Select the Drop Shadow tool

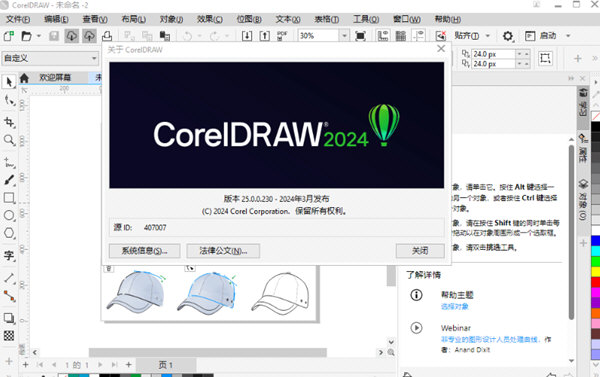(9, 318)
